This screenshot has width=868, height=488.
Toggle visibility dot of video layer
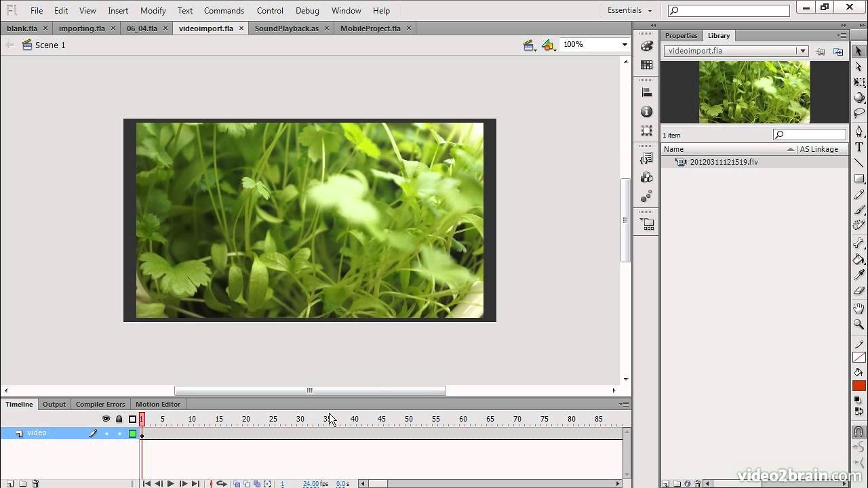click(x=106, y=434)
